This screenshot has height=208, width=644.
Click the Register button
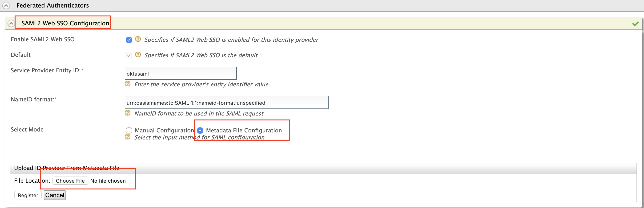pos(28,195)
